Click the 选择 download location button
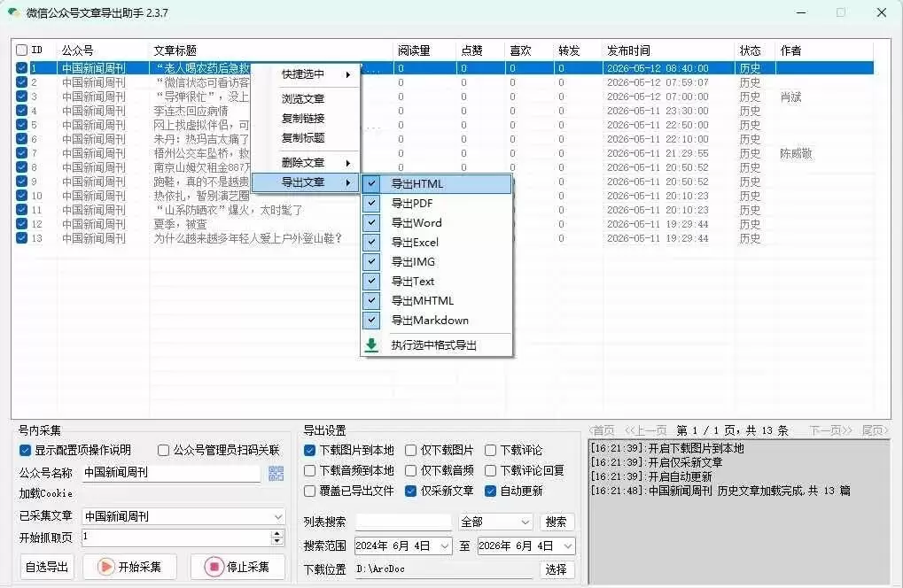Image resolution: width=903 pixels, height=588 pixels. [x=556, y=569]
